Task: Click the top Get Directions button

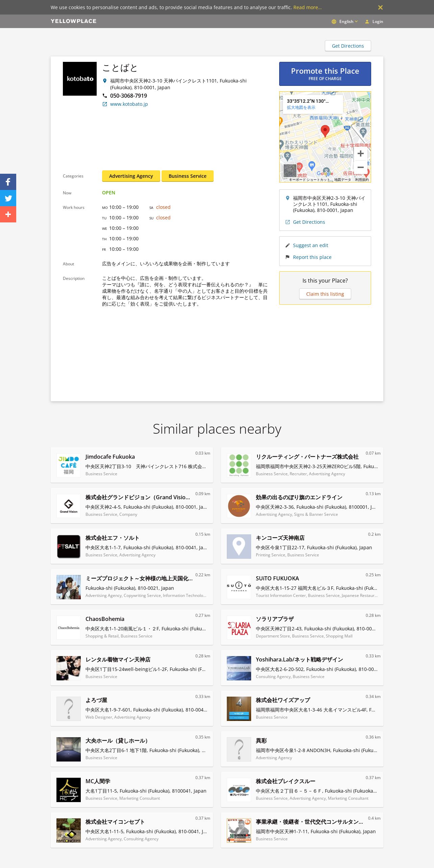Action: pos(348,46)
